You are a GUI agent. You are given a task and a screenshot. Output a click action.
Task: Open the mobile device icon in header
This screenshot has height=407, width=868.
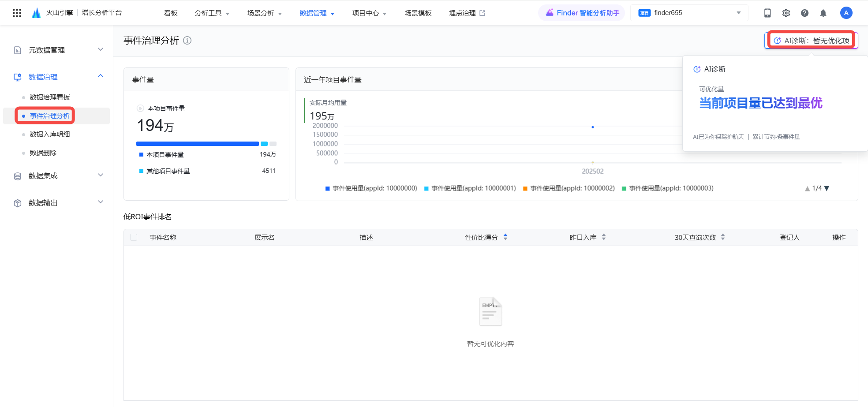coord(767,13)
